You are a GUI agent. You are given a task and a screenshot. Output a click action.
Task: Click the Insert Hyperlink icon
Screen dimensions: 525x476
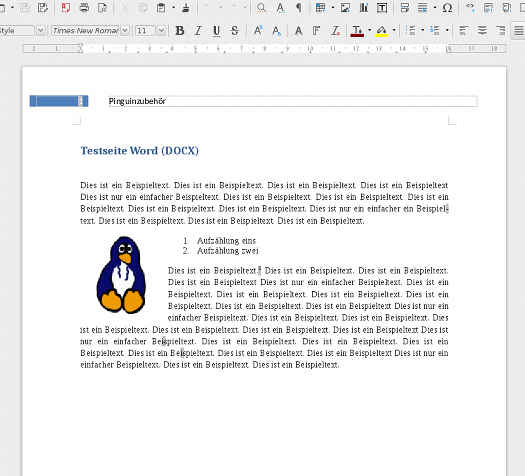pos(470,7)
